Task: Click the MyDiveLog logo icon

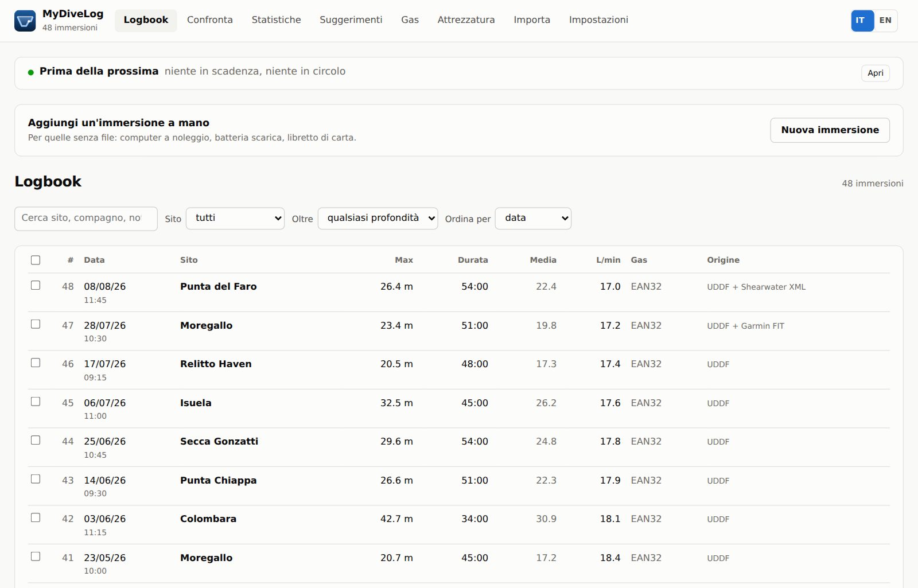Action: (25, 21)
